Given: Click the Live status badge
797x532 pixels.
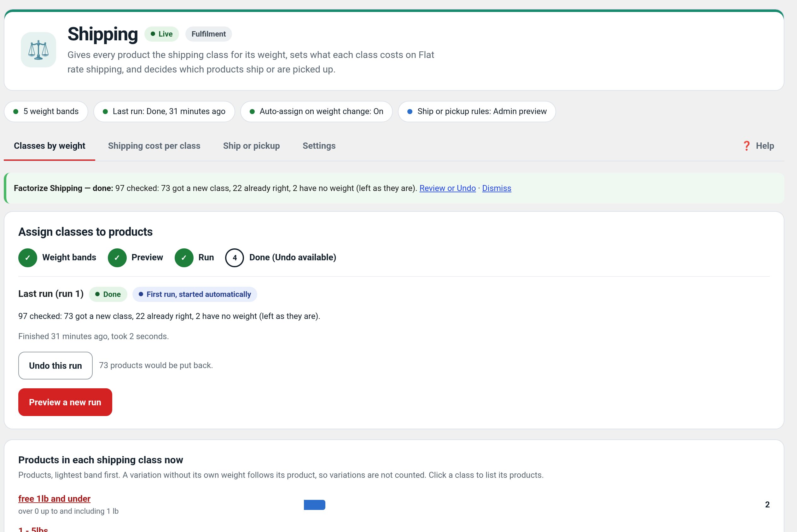Looking at the screenshot, I should point(161,34).
